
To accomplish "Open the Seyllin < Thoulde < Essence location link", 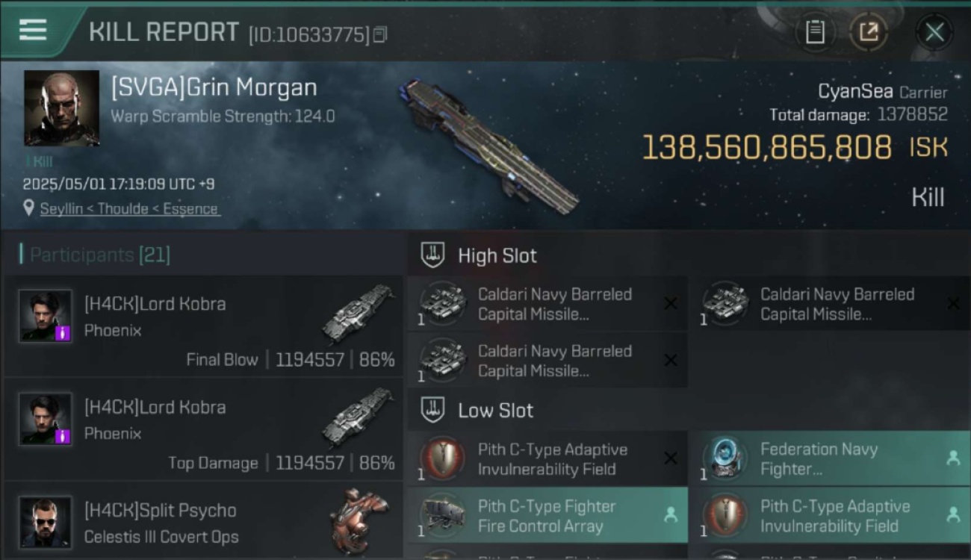I will coord(129,209).
